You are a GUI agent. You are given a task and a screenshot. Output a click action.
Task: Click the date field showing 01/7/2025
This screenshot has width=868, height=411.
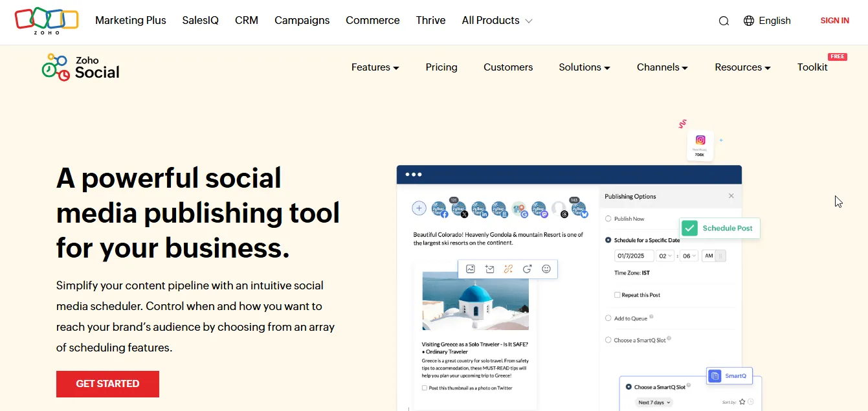(634, 256)
